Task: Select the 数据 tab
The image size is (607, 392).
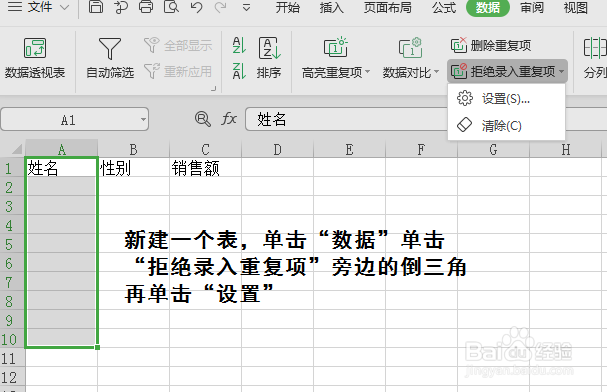Action: tap(488, 7)
